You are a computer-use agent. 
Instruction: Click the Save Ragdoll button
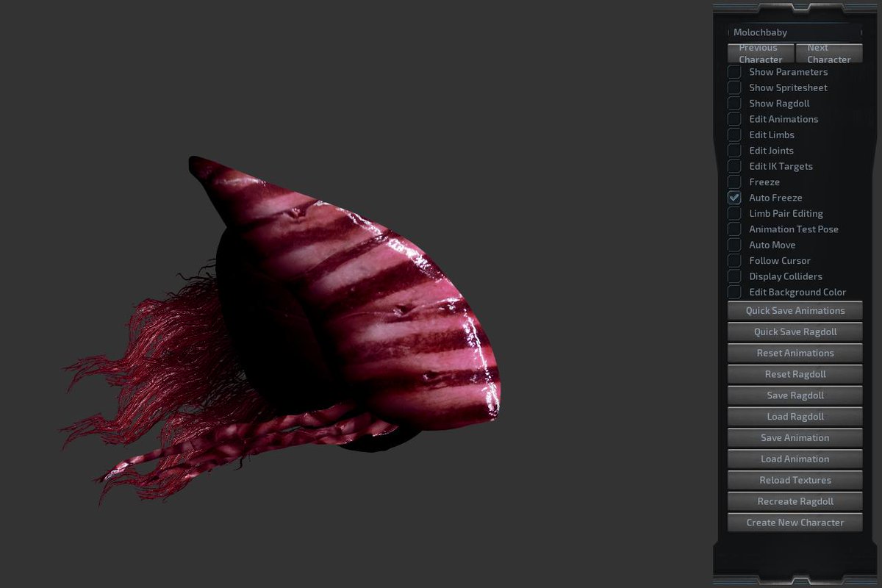coord(795,395)
